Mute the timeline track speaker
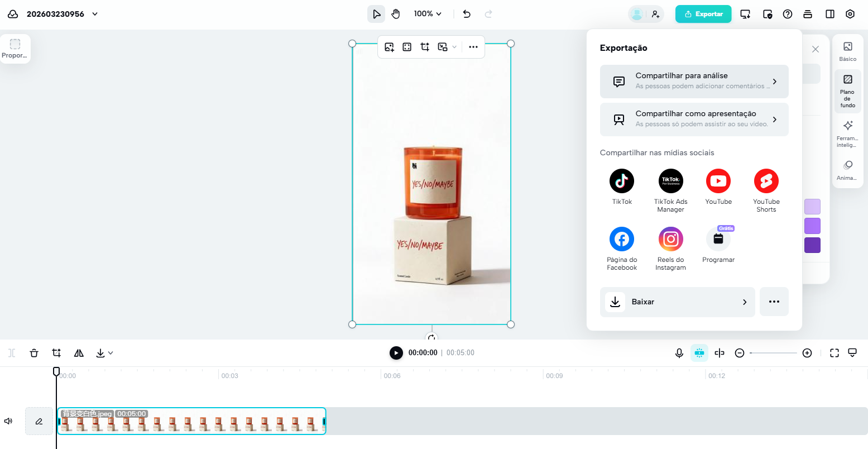 click(x=8, y=421)
